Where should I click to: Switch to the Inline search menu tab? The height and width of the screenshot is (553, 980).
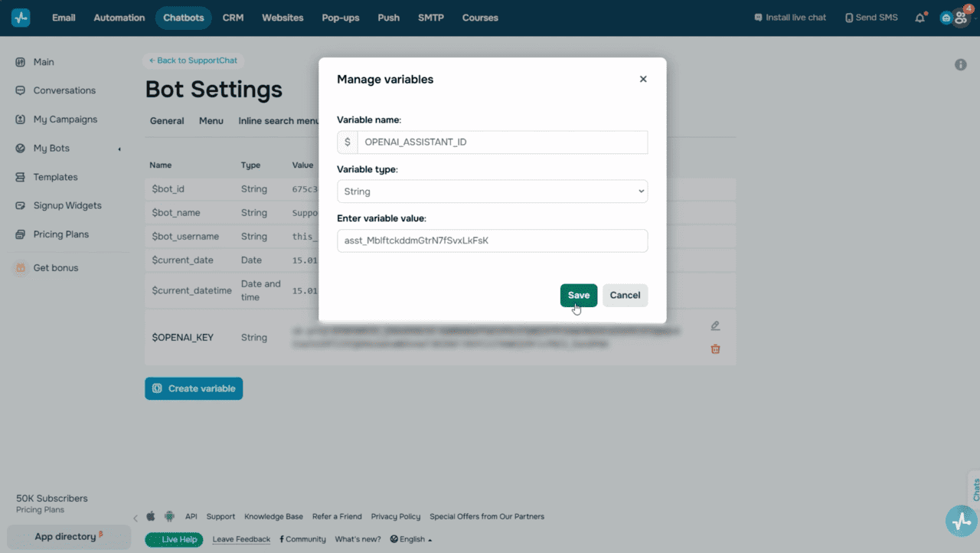pos(279,121)
